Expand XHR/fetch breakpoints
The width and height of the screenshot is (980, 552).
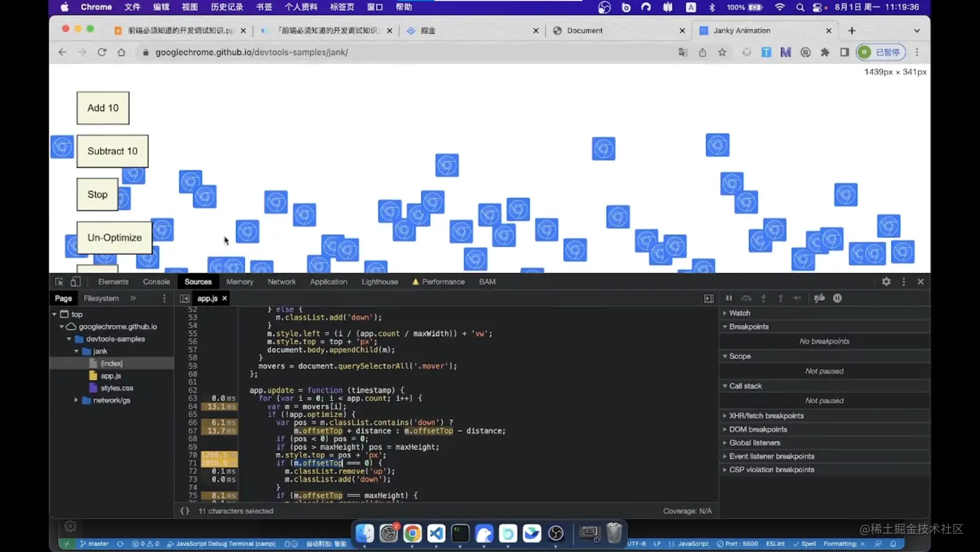click(x=766, y=416)
